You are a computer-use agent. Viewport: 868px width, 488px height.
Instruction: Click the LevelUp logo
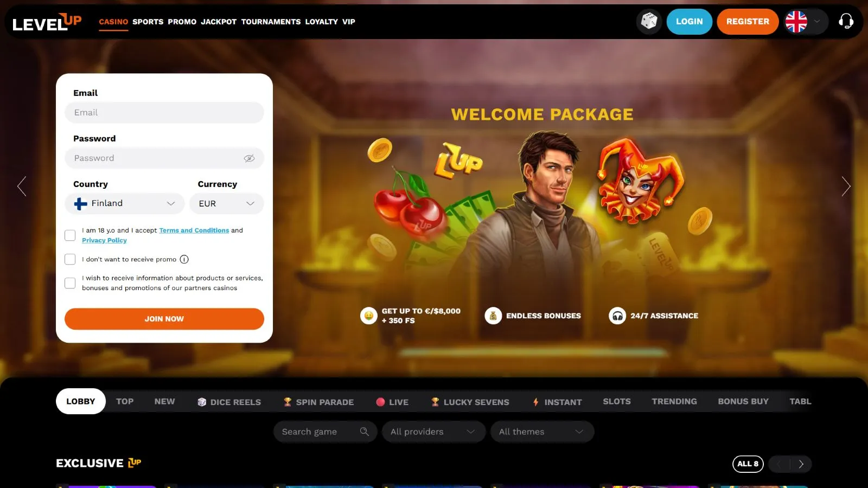(x=47, y=22)
